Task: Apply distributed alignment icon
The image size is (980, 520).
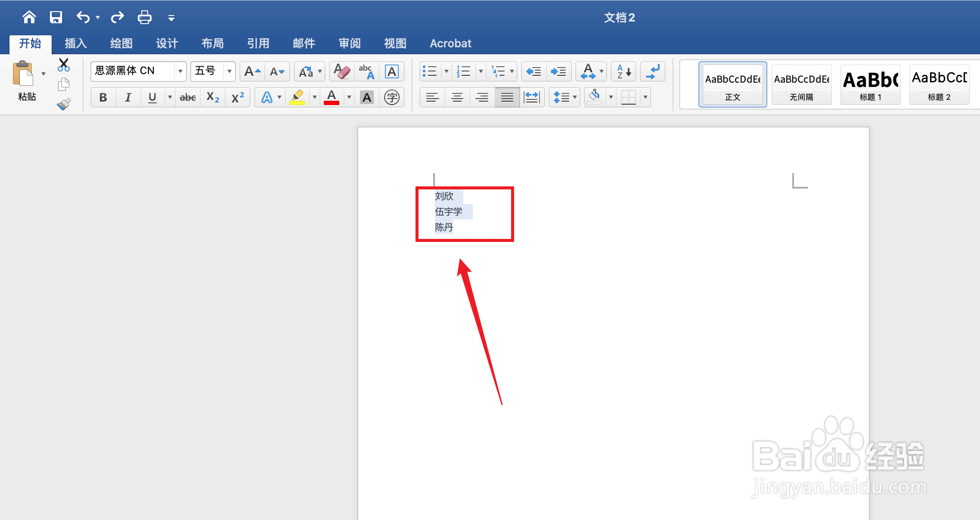Action: pos(532,97)
